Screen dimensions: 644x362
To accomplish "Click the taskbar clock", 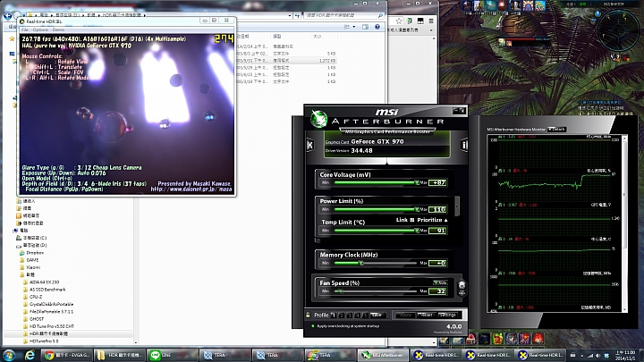I will (x=626, y=356).
